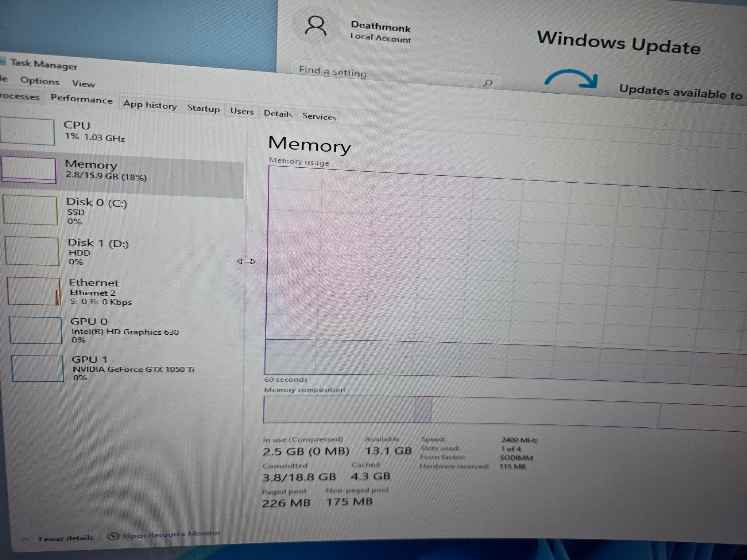The height and width of the screenshot is (560, 747).
Task: Click the Hardware reserved 115 MB value
Action: point(512,466)
